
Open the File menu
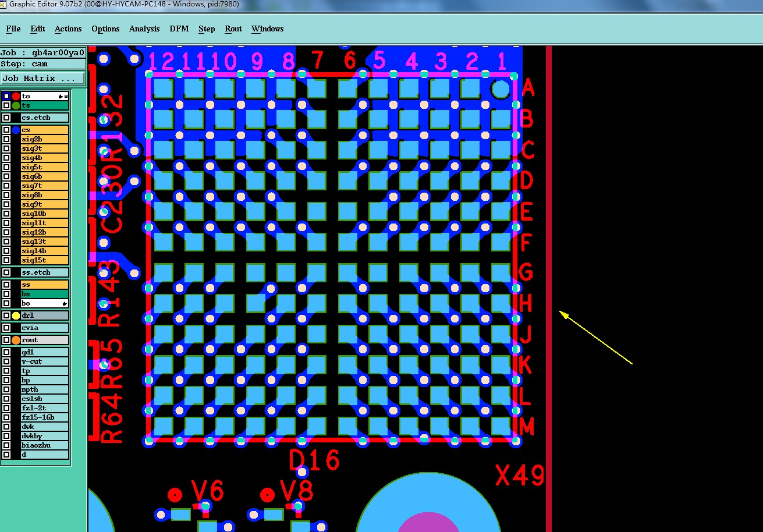pos(13,29)
